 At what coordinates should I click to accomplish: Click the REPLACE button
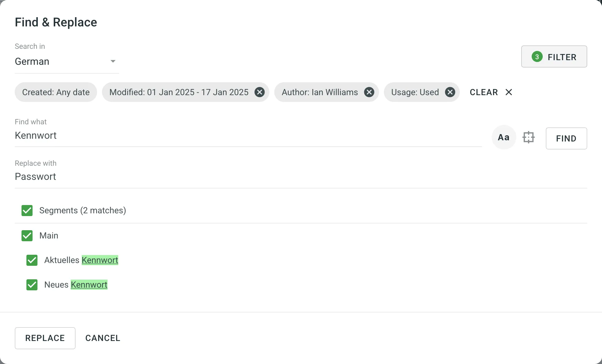click(x=45, y=338)
